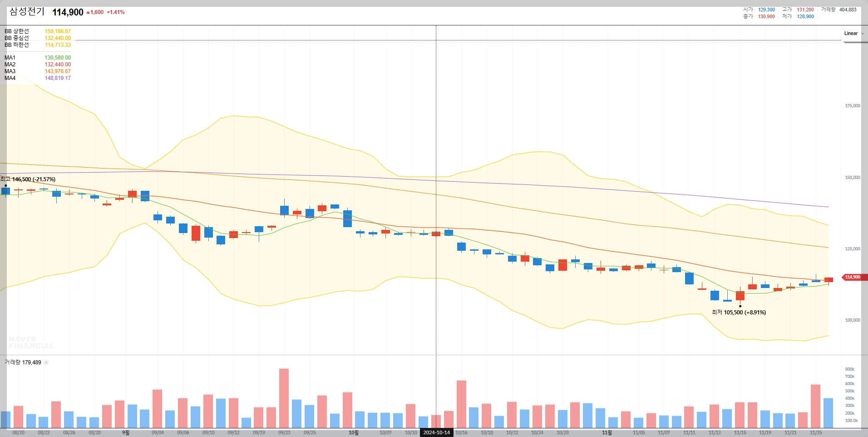Click the tallest volume bar above 09/23
Viewport: 868px width, 437px height.
tap(284, 398)
